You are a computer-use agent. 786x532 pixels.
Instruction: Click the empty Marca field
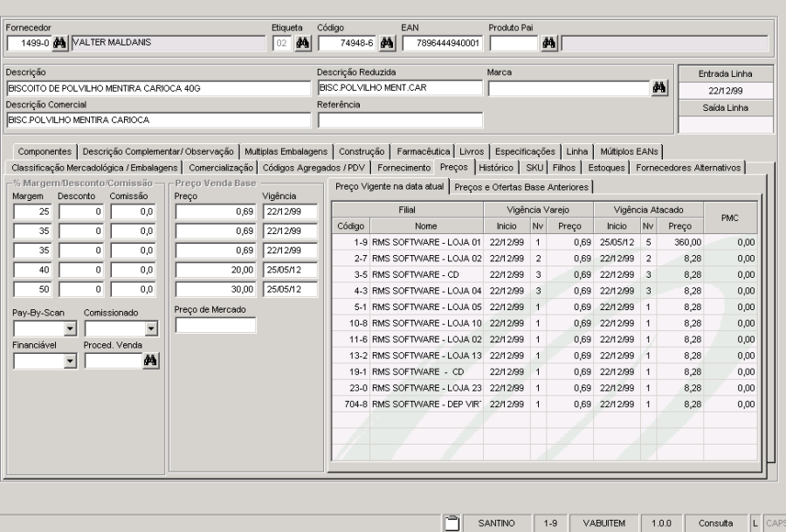click(x=569, y=88)
